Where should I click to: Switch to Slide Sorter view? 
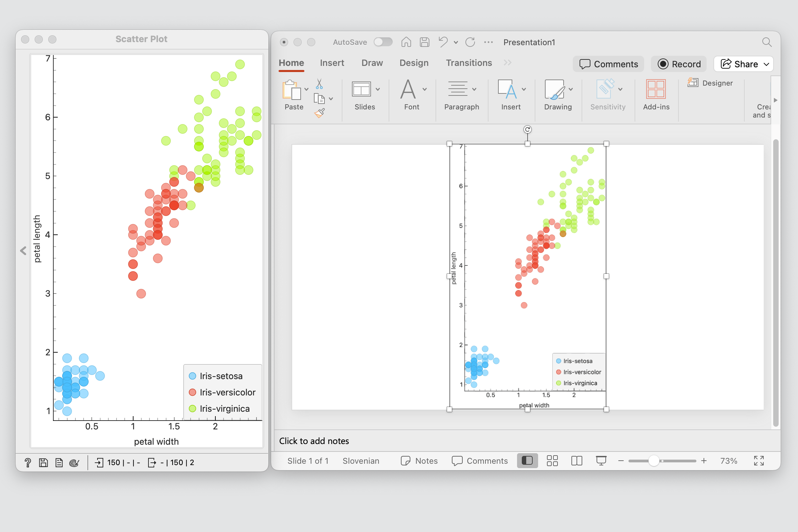click(552, 461)
